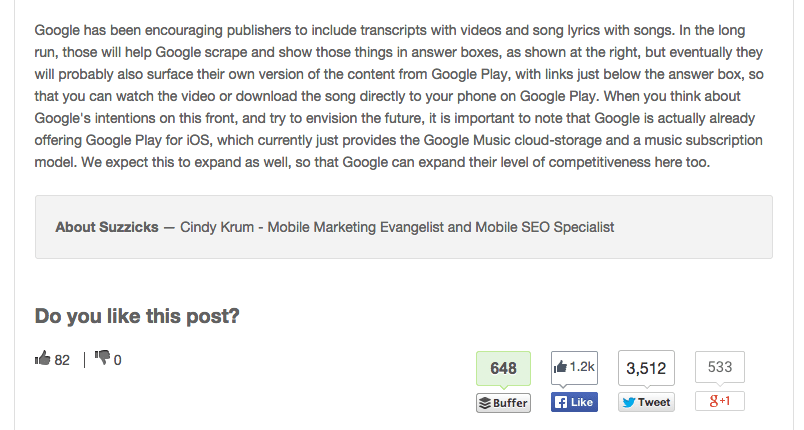
Task: Open the About Suzzicks author link
Action: point(107,227)
